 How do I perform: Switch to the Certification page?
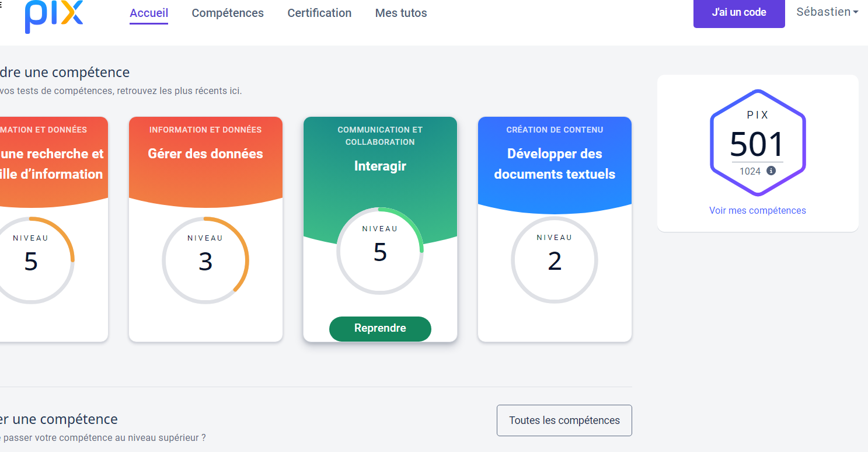click(x=319, y=13)
